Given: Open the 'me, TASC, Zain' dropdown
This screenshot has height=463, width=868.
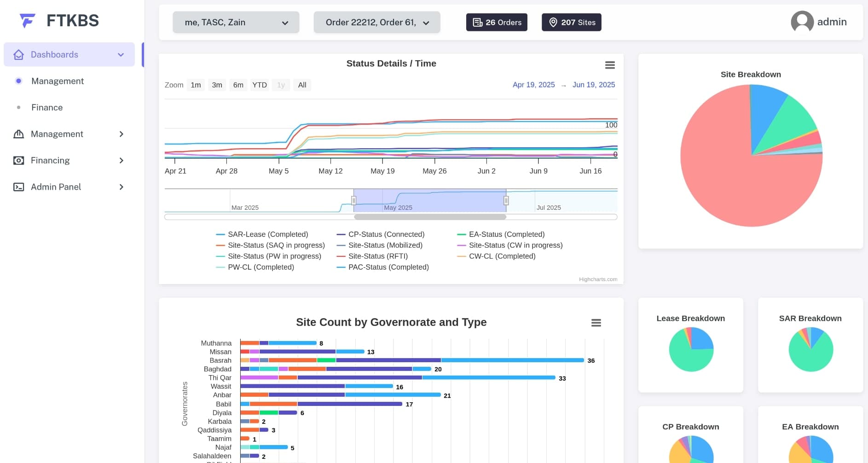Looking at the screenshot, I should (x=236, y=23).
